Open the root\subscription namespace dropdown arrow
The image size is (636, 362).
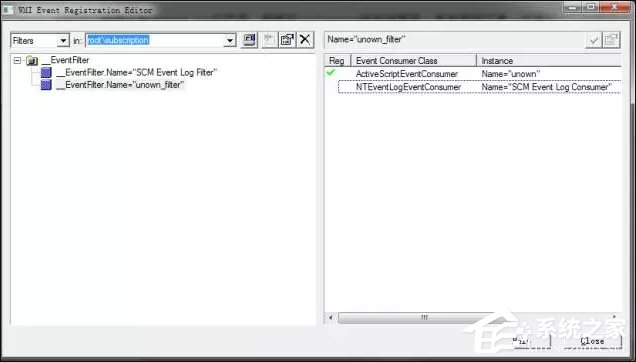(x=230, y=41)
